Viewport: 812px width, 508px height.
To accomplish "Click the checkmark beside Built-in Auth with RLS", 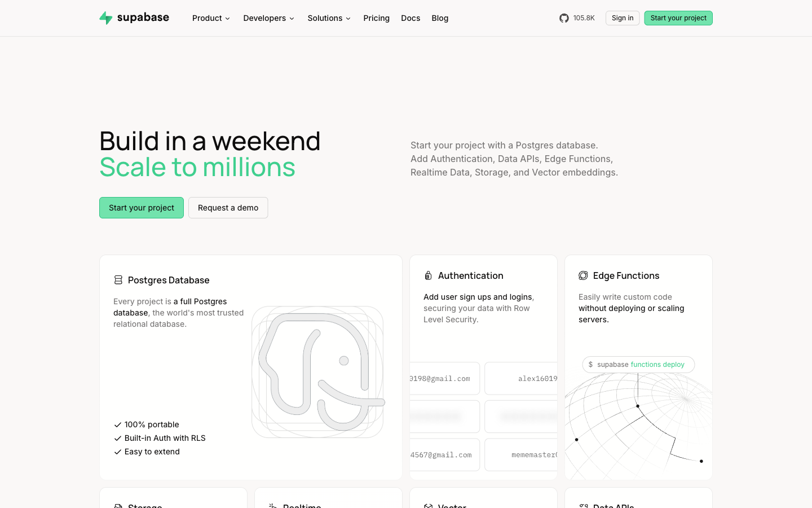I will [118, 438].
